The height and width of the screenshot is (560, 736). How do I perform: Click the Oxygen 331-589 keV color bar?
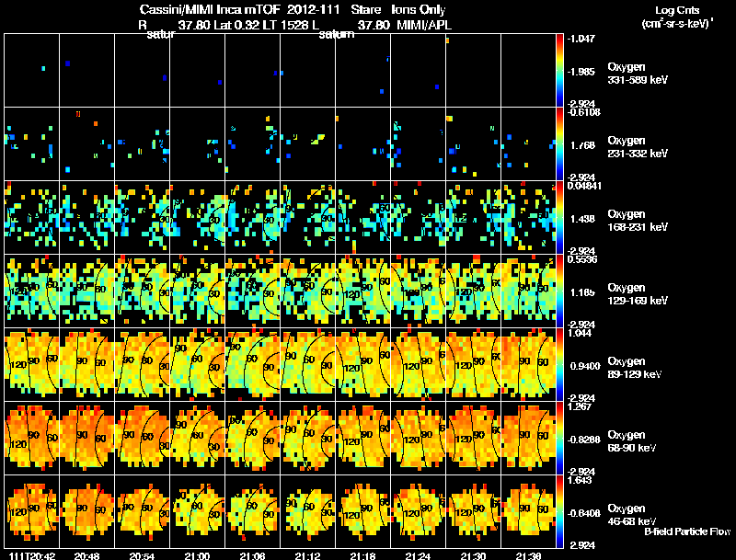[559, 71]
